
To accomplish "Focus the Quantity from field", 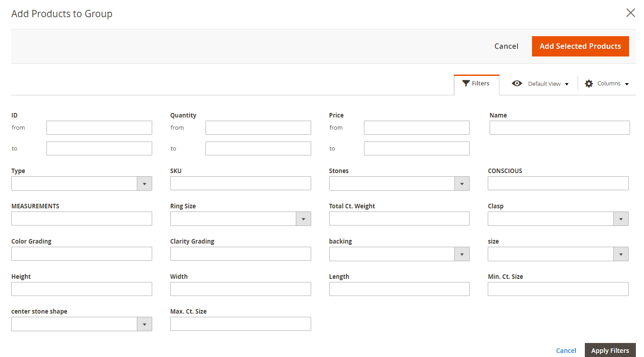I will coord(258,127).
